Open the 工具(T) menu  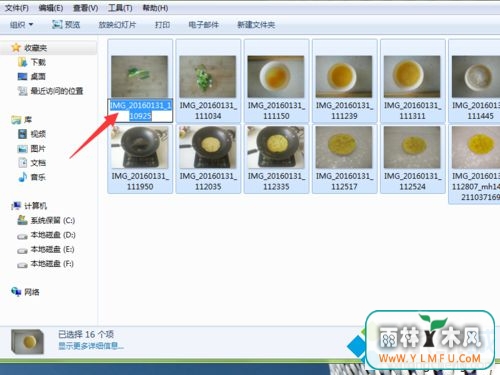(x=120, y=8)
